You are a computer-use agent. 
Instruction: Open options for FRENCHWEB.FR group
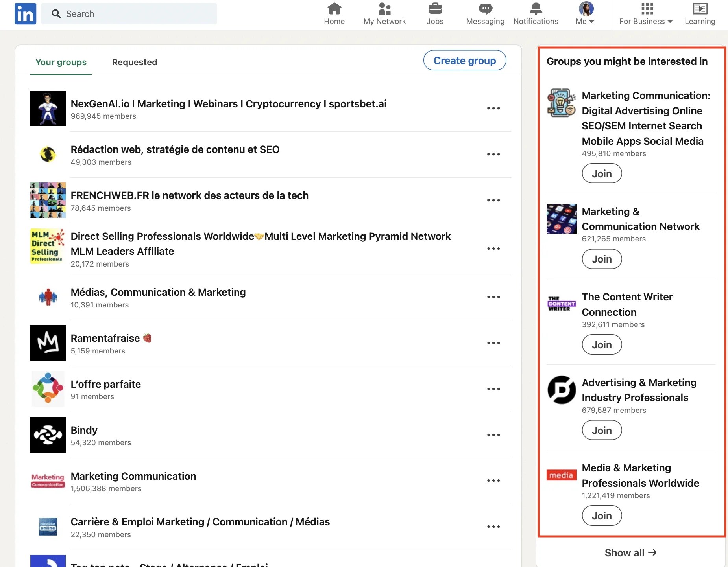tap(493, 200)
